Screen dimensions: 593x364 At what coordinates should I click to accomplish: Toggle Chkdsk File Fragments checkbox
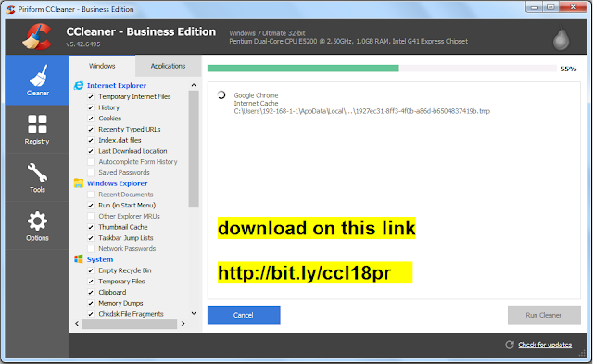point(91,314)
